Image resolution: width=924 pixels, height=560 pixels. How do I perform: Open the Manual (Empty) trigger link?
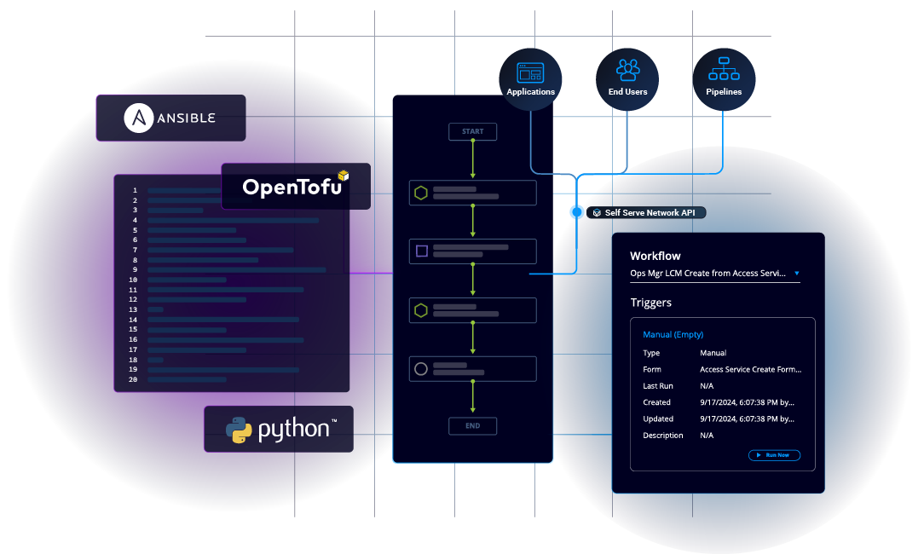click(x=673, y=335)
